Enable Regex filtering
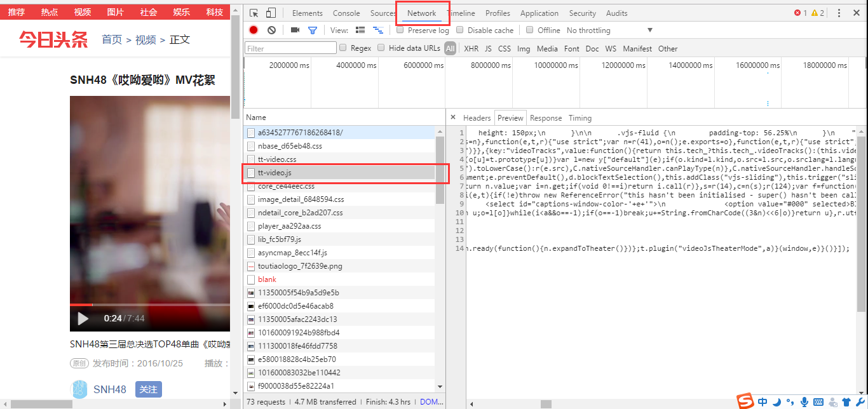This screenshot has height=409, width=868. (x=344, y=48)
